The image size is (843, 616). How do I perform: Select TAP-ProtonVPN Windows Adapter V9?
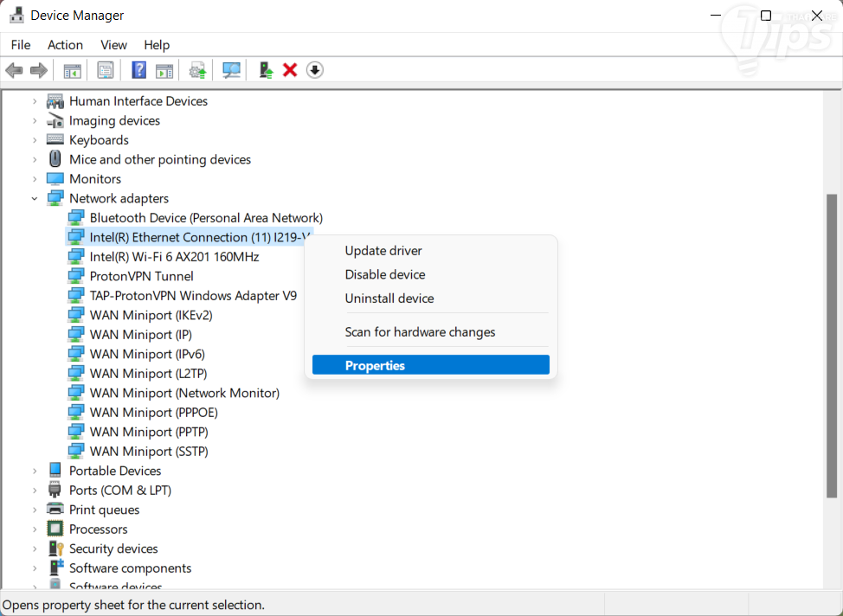pyautogui.click(x=193, y=295)
